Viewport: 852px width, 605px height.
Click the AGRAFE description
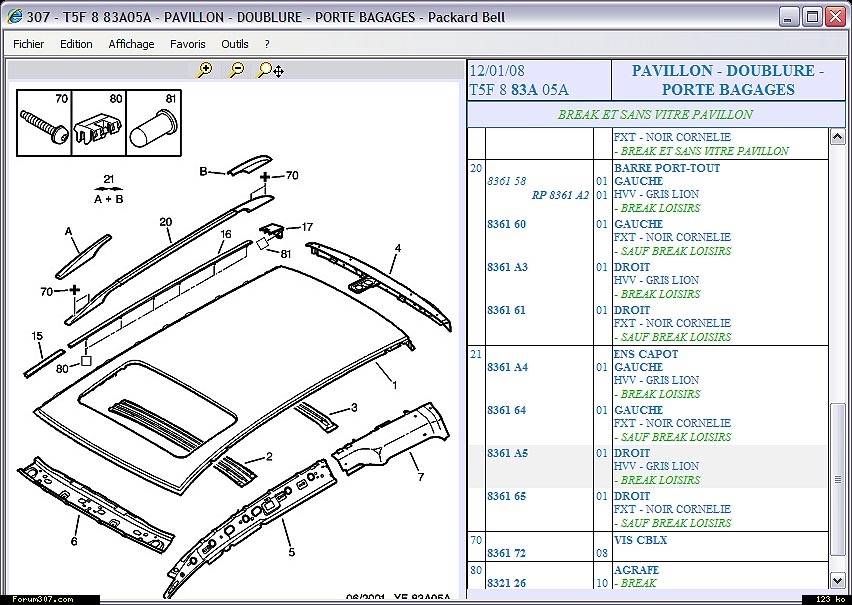636,570
